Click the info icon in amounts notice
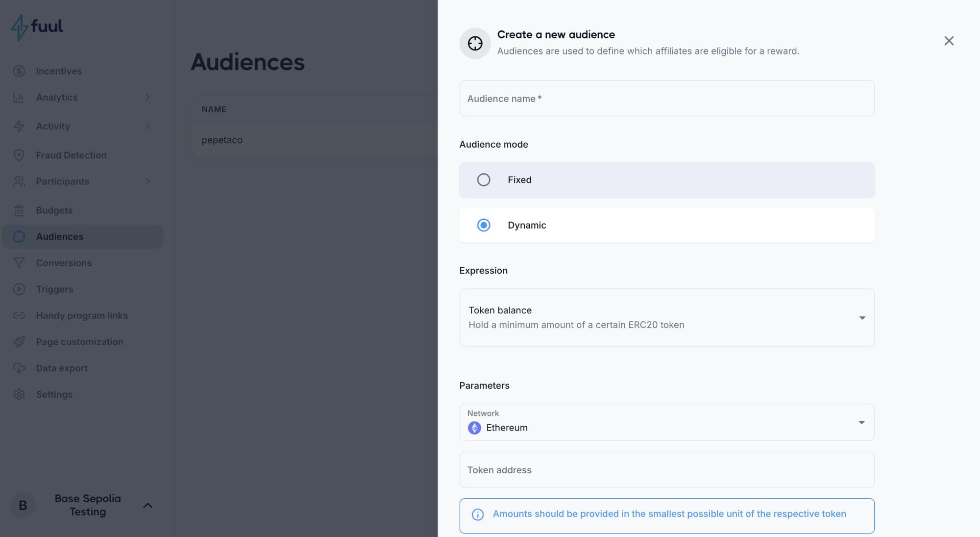The image size is (980, 537). 478,514
